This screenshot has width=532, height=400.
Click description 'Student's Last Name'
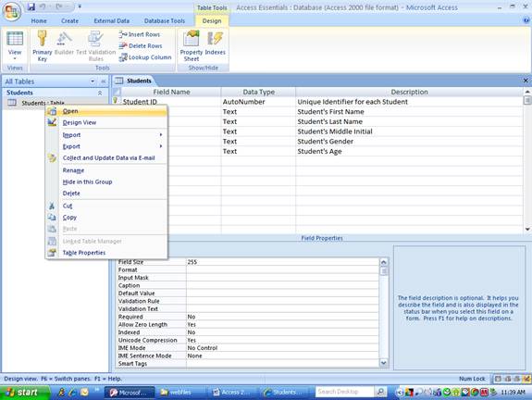(329, 121)
